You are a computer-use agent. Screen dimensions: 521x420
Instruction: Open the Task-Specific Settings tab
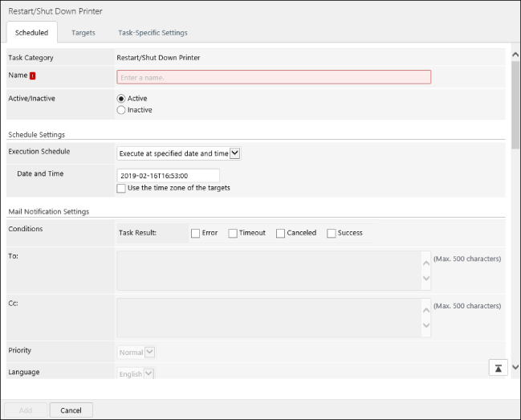(x=153, y=33)
